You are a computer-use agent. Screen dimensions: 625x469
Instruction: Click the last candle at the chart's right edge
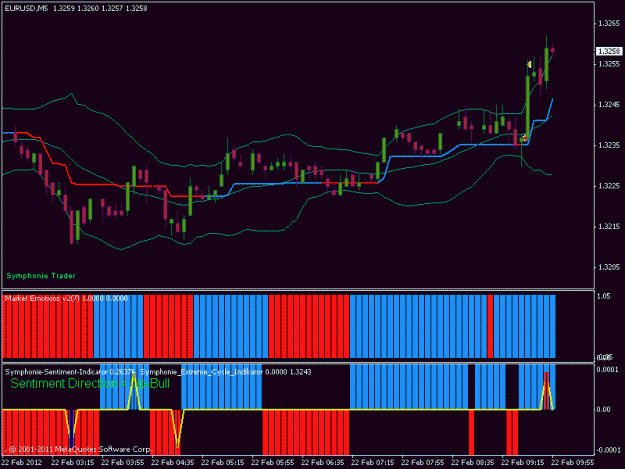552,50
